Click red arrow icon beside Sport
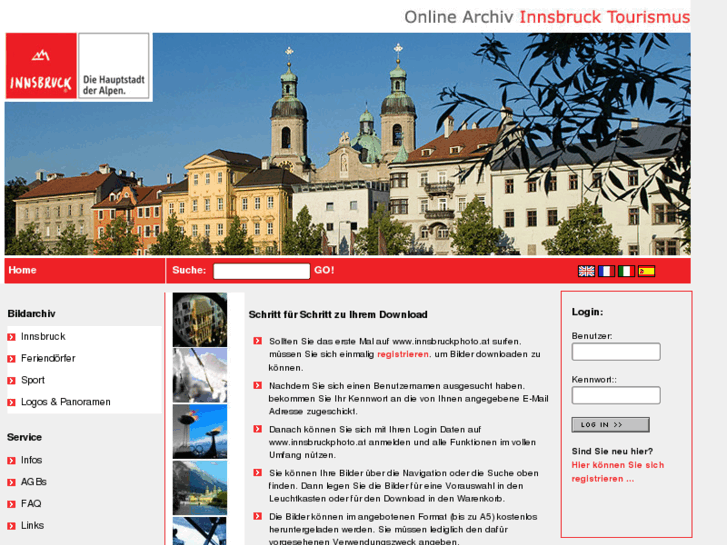The image size is (727, 545). click(x=12, y=380)
